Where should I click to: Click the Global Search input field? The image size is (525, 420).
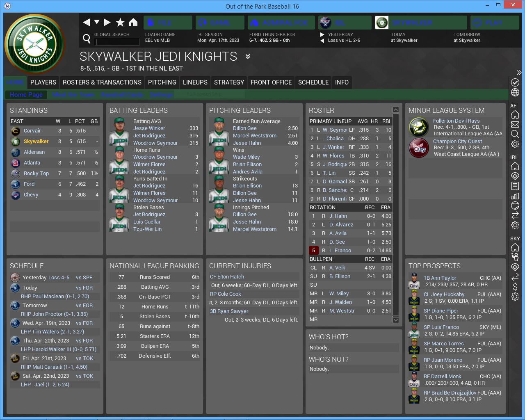[x=117, y=41]
